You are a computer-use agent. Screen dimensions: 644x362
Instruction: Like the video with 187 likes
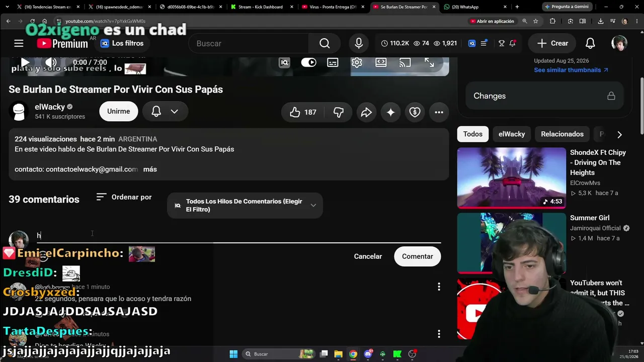tap(303, 112)
